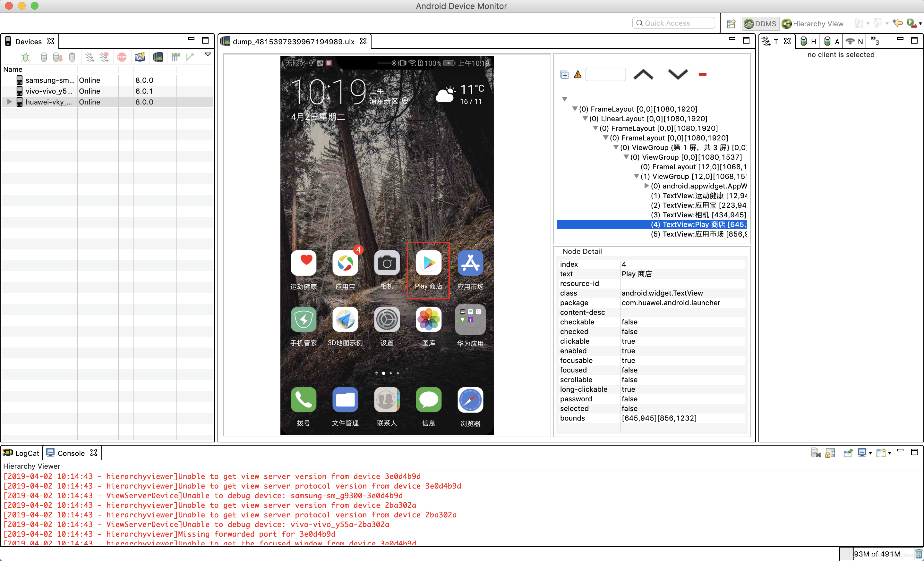
Task: Click the 应用市场 app icon in the screenshot
Action: [x=470, y=263]
